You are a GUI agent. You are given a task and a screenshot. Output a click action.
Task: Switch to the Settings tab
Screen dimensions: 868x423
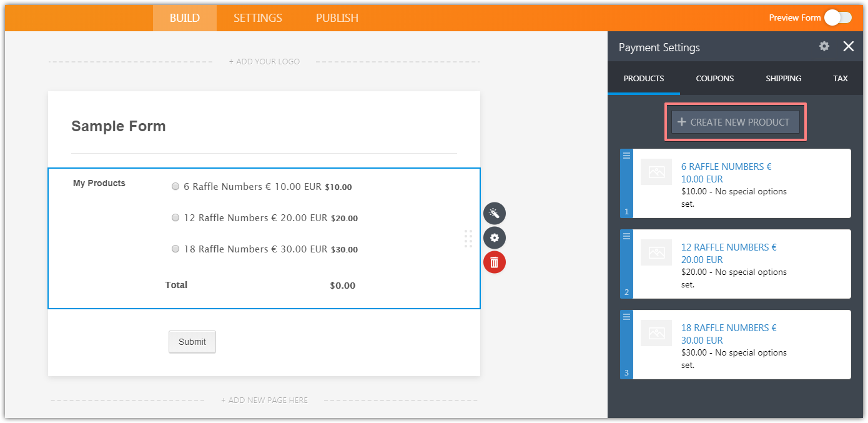258,18
